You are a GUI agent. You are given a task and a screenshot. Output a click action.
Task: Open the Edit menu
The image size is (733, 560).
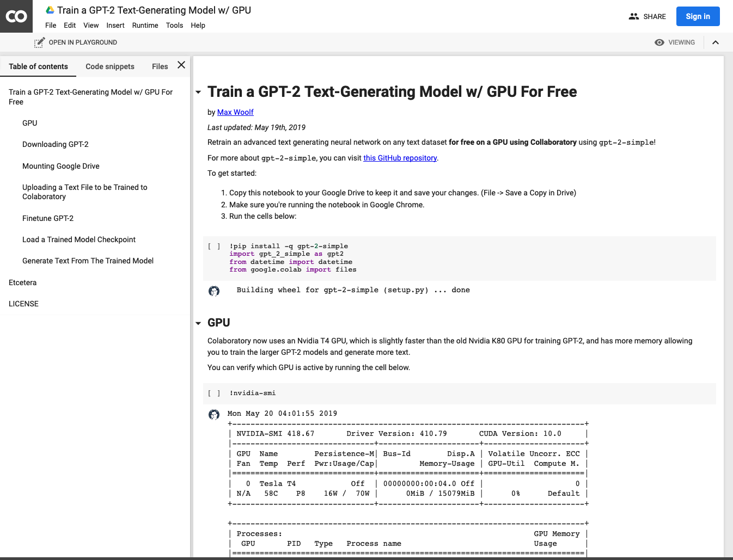pos(70,25)
